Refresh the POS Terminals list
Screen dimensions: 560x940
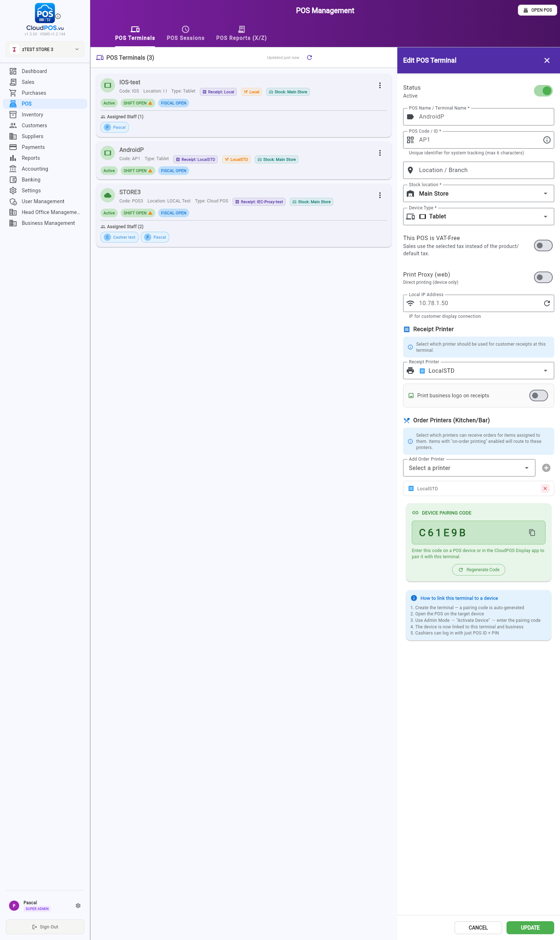pyautogui.click(x=309, y=58)
